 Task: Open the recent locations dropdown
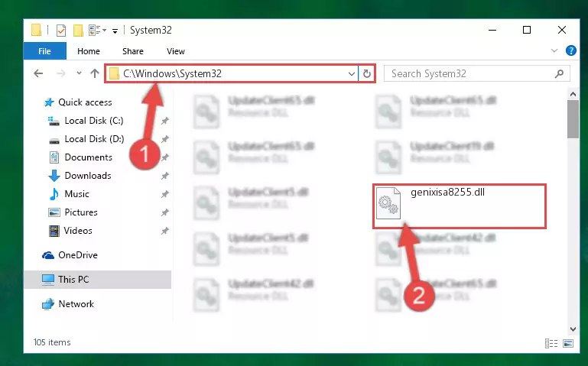tap(79, 73)
